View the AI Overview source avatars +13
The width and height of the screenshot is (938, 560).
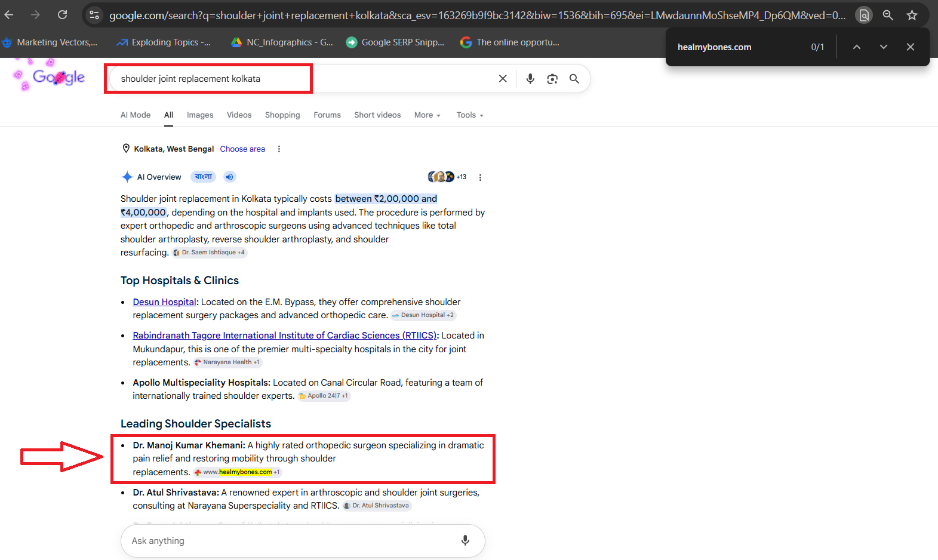447,177
